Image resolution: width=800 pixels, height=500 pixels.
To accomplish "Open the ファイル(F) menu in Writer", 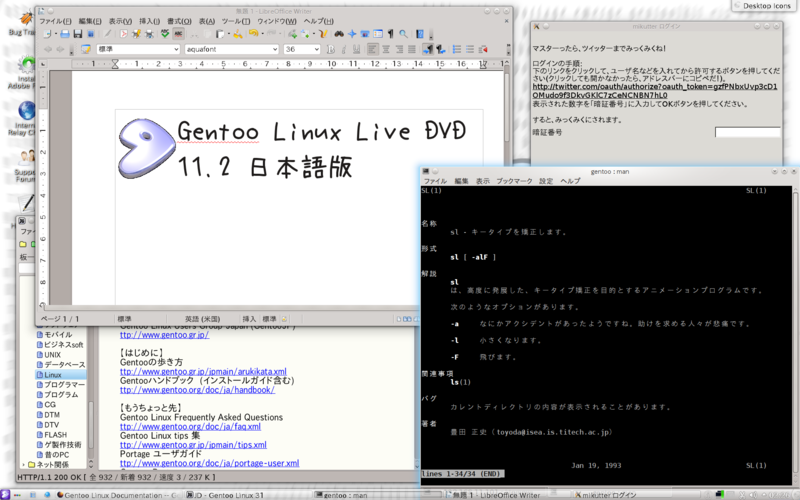I will pyautogui.click(x=56, y=21).
